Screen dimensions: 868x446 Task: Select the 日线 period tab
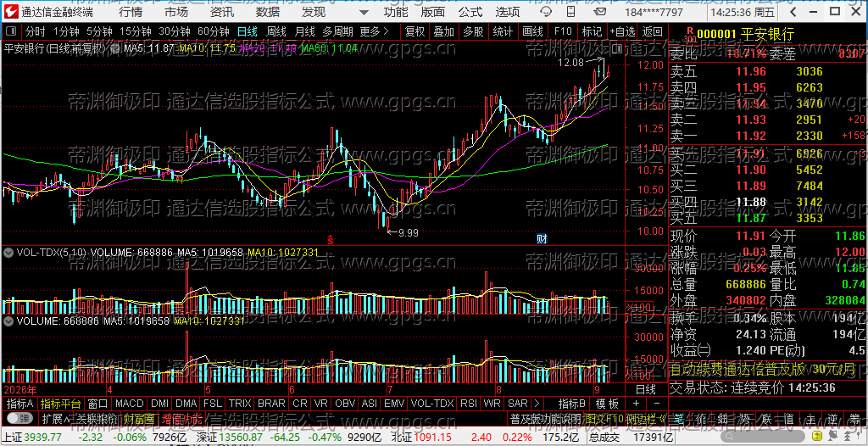tap(247, 32)
